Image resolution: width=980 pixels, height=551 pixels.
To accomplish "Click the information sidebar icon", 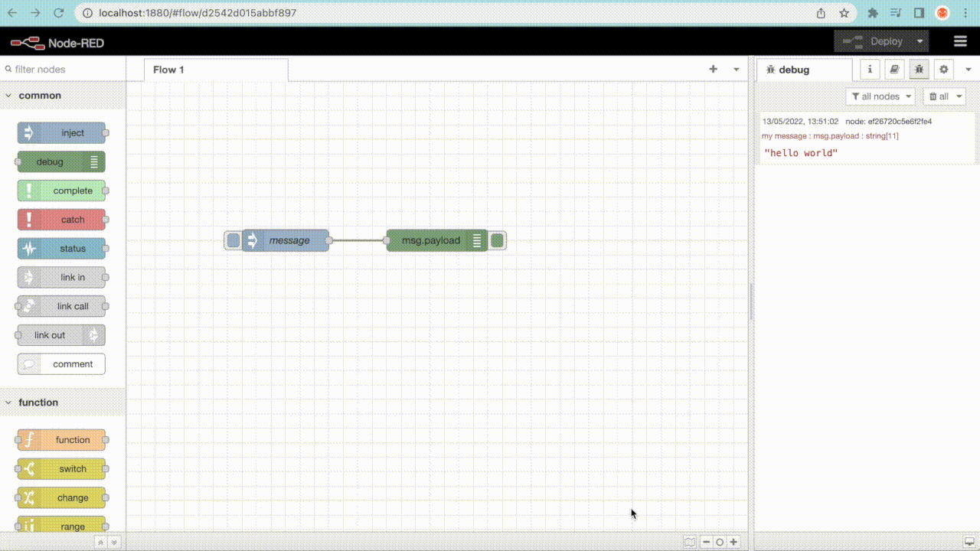I will coord(870,69).
